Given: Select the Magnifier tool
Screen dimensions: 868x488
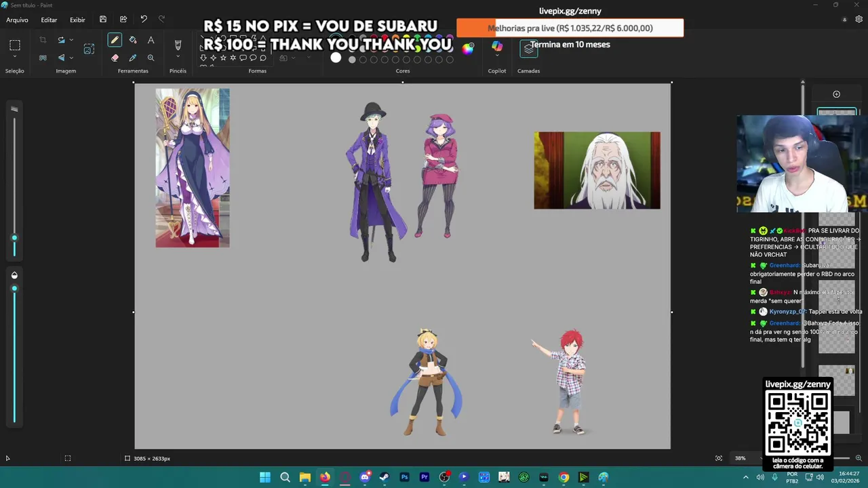Looking at the screenshot, I should pos(151,58).
